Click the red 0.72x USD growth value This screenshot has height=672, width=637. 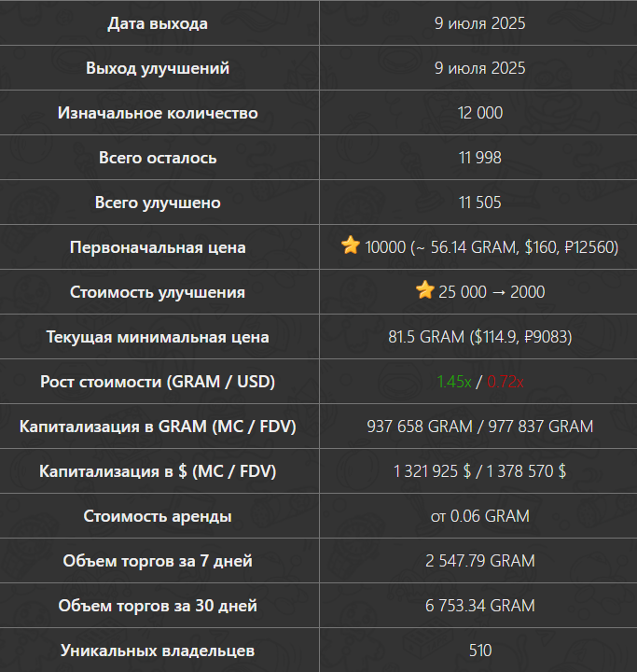tap(505, 382)
